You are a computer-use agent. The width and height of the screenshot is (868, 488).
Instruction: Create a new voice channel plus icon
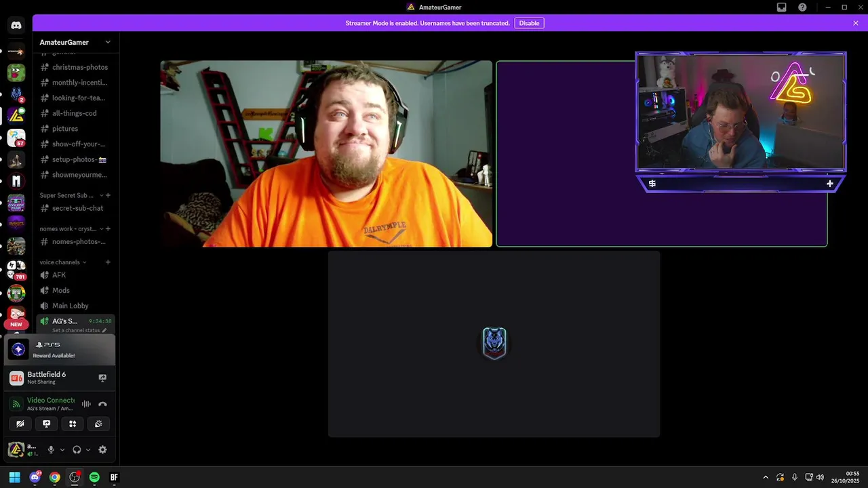pos(108,262)
